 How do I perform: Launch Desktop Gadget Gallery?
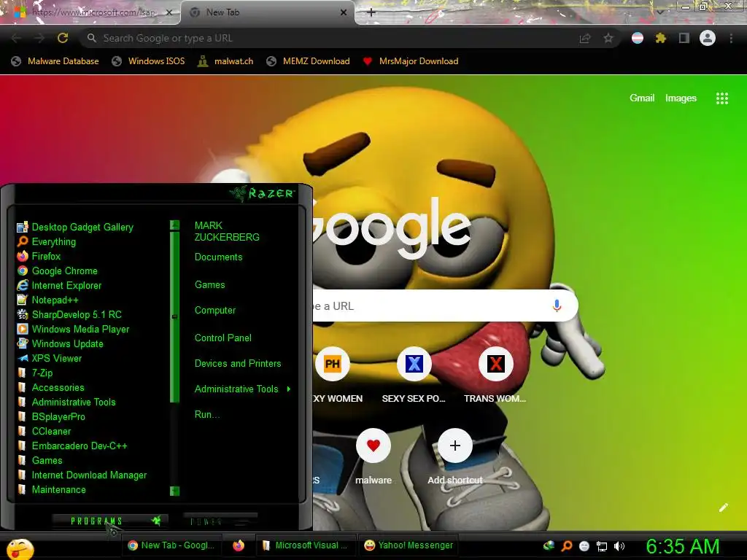(x=75, y=227)
